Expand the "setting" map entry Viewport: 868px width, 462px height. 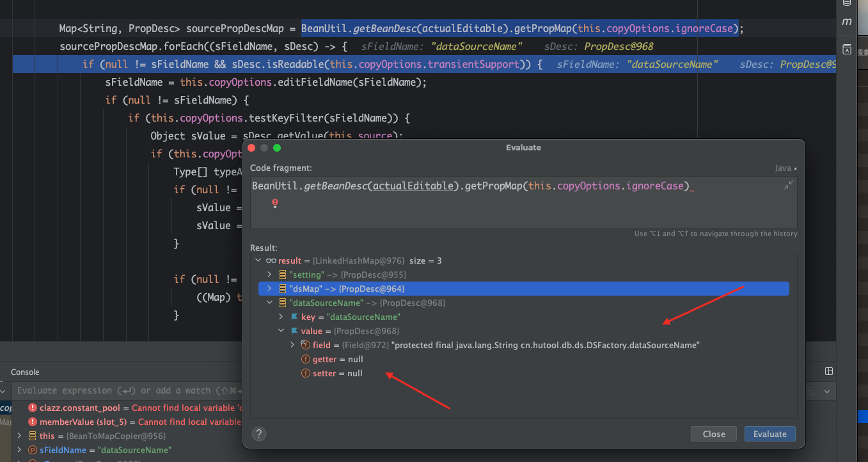click(x=270, y=275)
